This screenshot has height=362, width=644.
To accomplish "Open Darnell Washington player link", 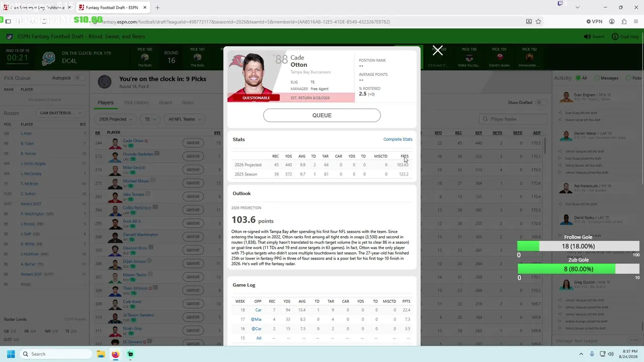I will pyautogui.click(x=140, y=234).
